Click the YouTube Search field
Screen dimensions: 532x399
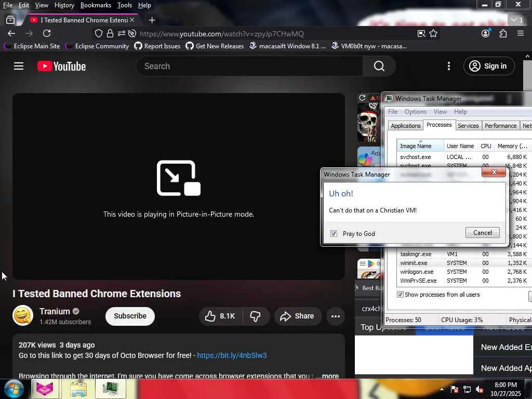click(249, 66)
